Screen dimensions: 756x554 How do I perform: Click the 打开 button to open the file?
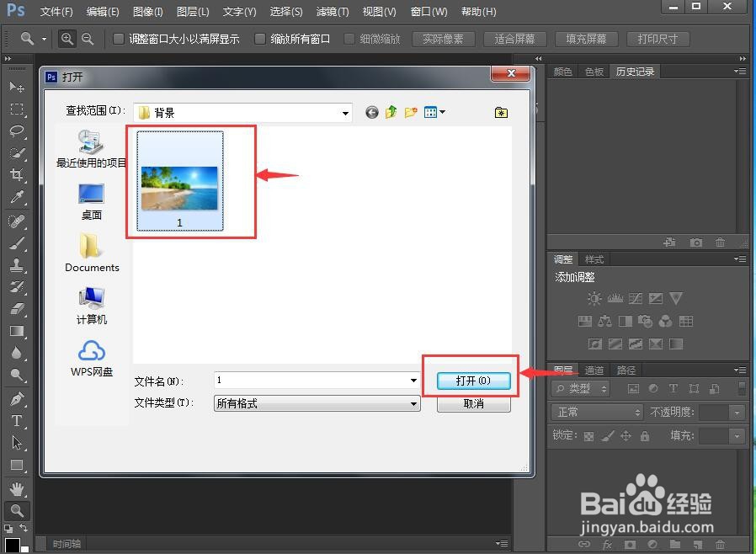click(x=473, y=380)
